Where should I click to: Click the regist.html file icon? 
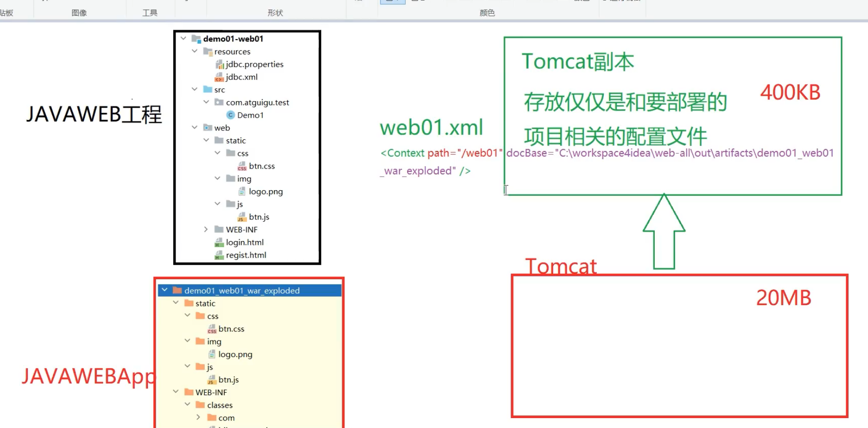(219, 255)
